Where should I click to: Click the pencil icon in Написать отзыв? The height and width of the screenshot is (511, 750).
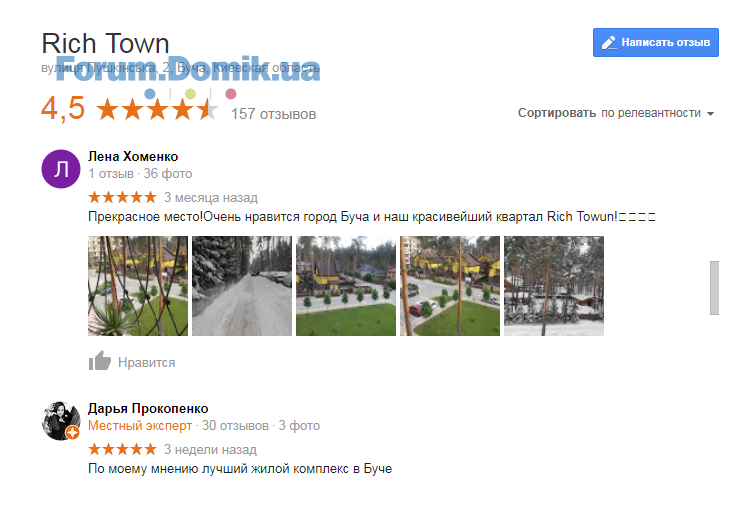click(608, 43)
